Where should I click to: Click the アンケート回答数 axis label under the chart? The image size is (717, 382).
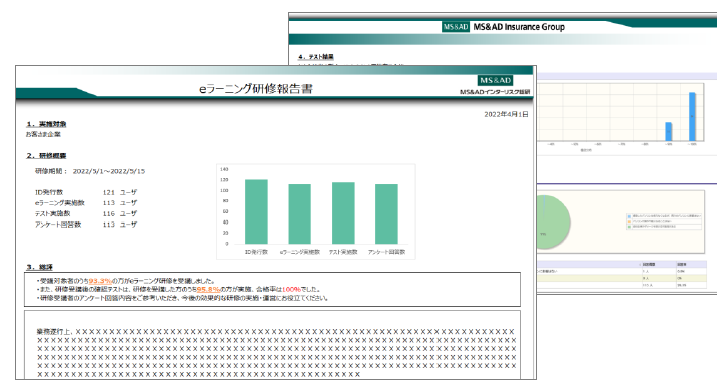[386, 252]
